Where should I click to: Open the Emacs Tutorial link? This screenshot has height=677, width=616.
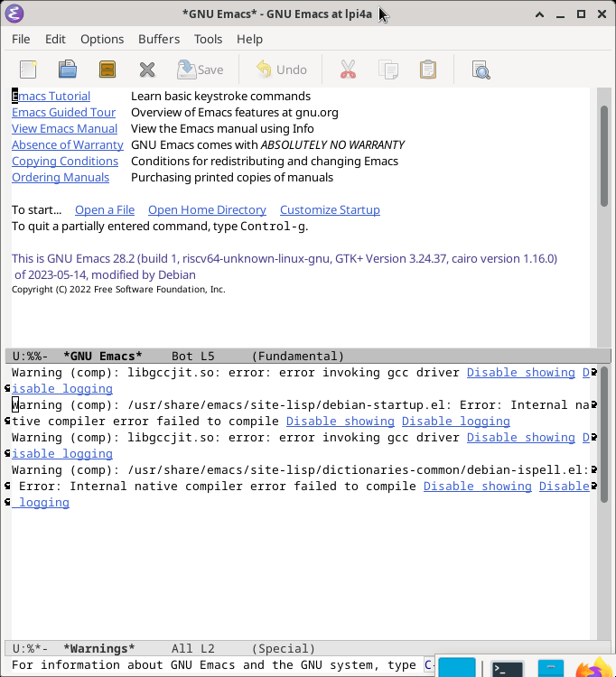point(51,96)
